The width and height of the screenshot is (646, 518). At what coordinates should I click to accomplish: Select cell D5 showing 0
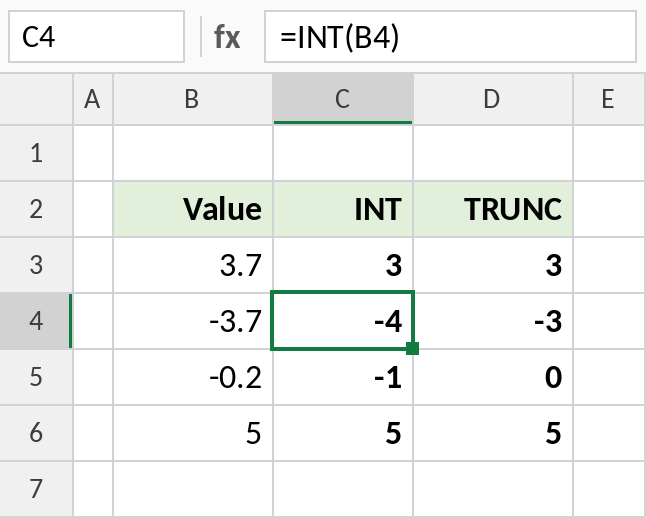[x=493, y=377]
